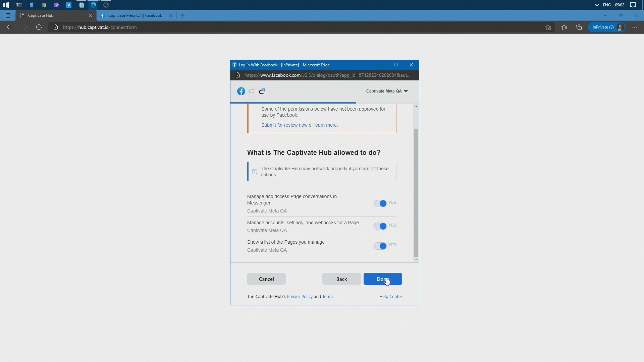The height and width of the screenshot is (362, 644).
Task: Switch to the Captivate Meta QA Facebook tab
Action: pos(135,15)
